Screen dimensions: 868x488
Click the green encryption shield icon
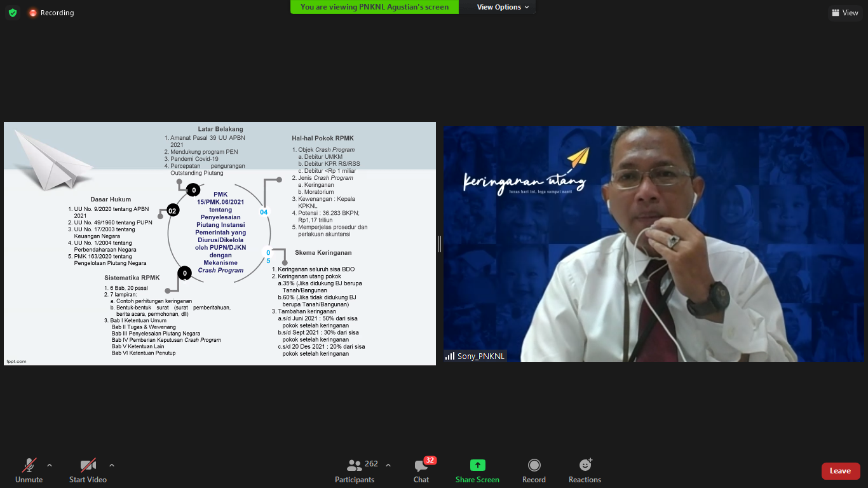pyautogui.click(x=13, y=13)
